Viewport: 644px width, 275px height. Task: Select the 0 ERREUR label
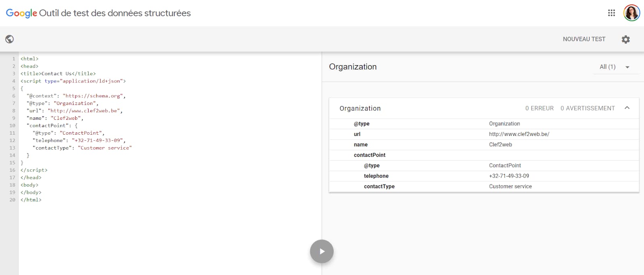pyautogui.click(x=539, y=108)
